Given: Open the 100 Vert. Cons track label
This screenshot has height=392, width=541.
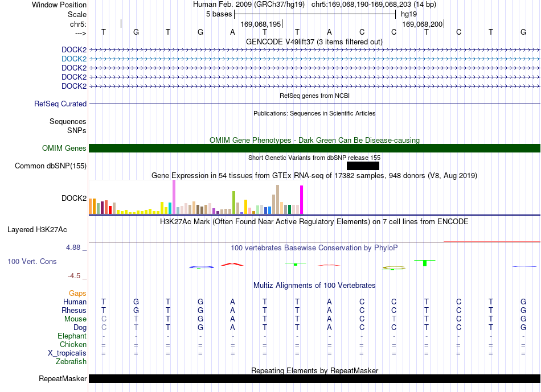Looking at the screenshot, I should pos(32,261).
